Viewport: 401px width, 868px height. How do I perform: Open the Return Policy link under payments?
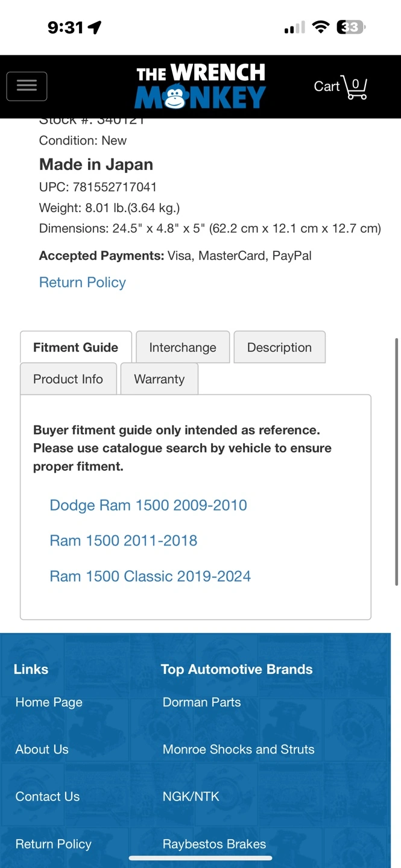pyautogui.click(x=83, y=282)
